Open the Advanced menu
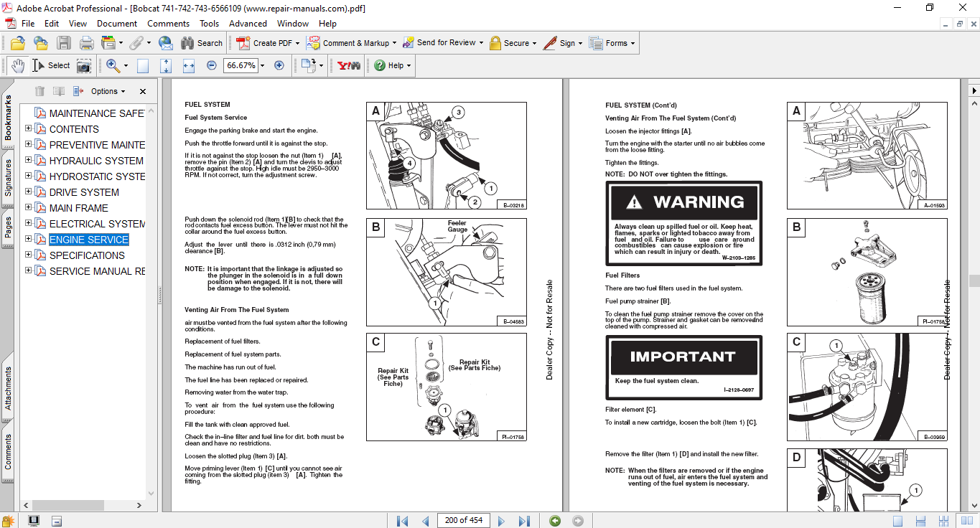980x528 pixels. point(248,24)
